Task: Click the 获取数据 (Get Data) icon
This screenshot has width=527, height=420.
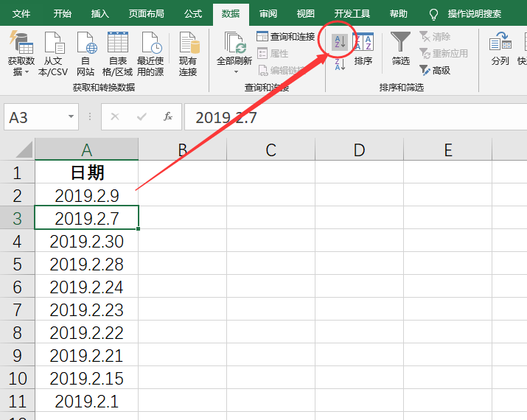Action: [x=21, y=42]
